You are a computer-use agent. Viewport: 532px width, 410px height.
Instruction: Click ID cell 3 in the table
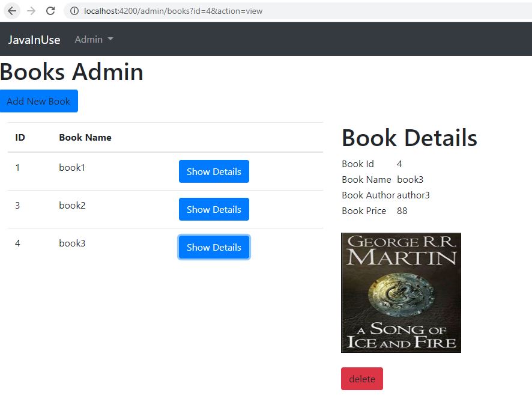[17, 205]
